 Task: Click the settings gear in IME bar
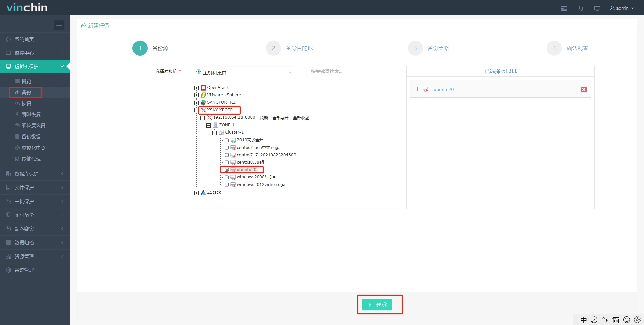[637, 320]
